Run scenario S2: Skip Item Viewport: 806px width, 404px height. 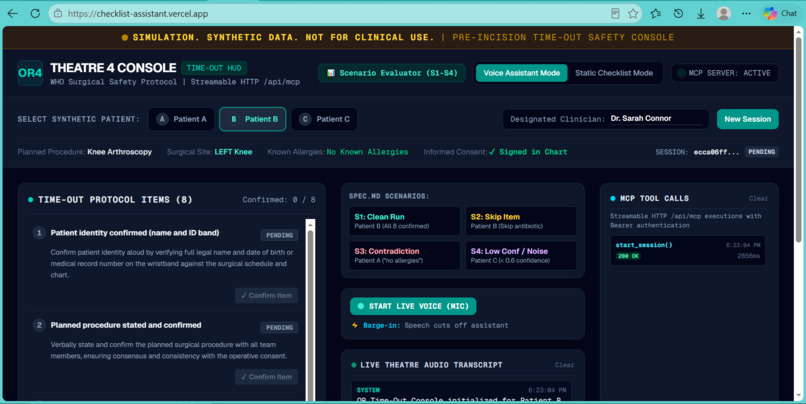point(521,221)
